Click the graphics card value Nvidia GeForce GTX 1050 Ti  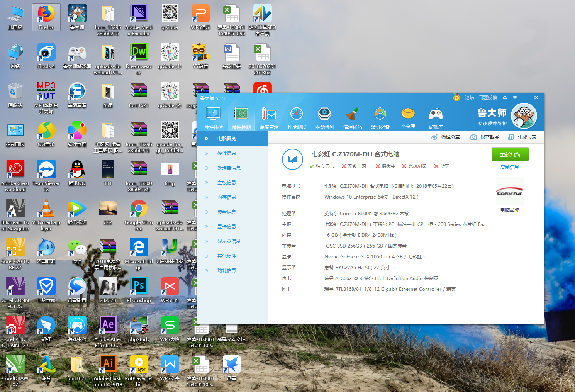click(x=375, y=256)
